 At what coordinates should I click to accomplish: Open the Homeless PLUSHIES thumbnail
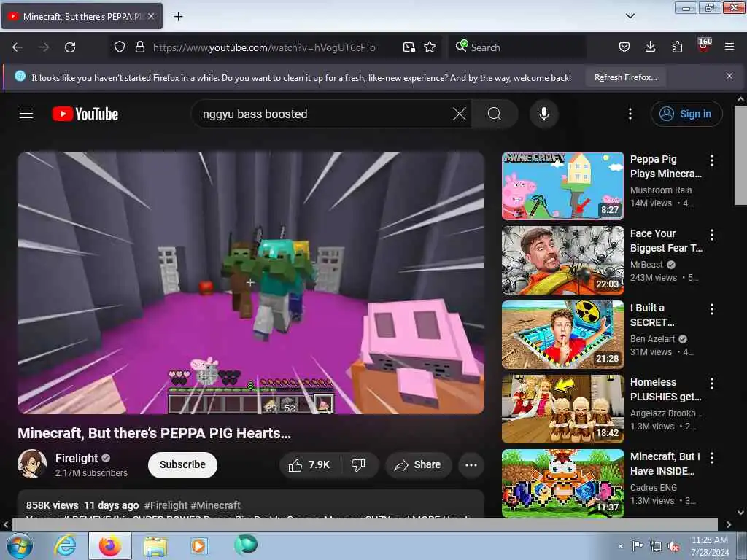point(562,408)
